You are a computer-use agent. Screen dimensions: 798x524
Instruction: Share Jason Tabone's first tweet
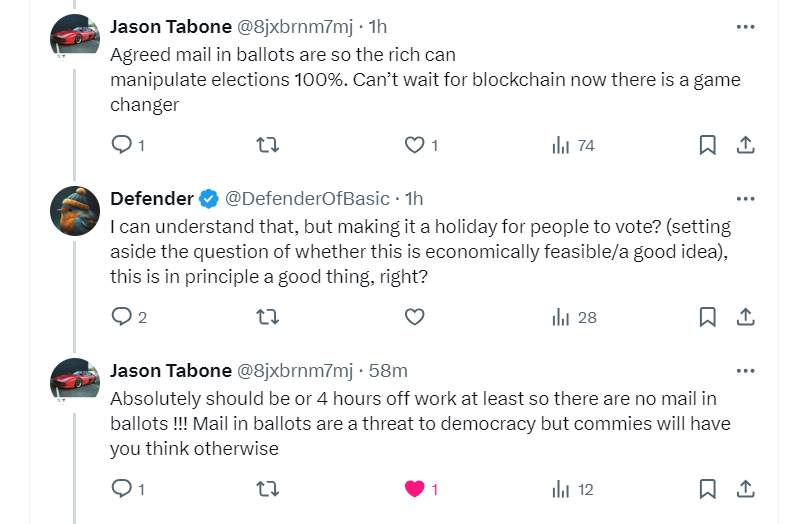coord(746,145)
